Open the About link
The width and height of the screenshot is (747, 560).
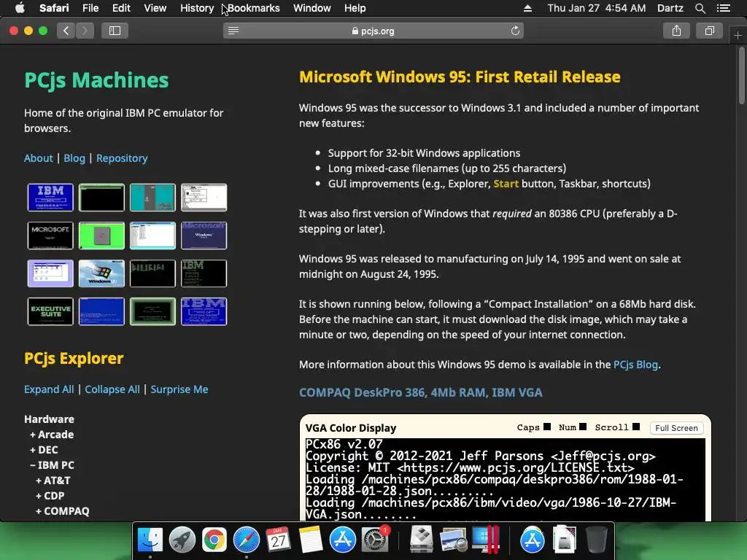point(38,158)
